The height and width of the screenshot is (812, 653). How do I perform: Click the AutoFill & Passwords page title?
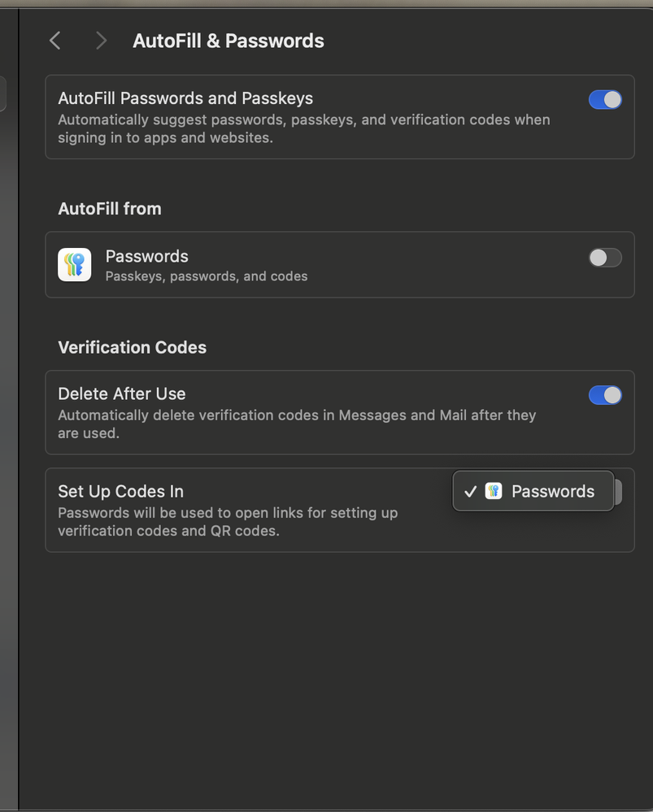tap(229, 41)
